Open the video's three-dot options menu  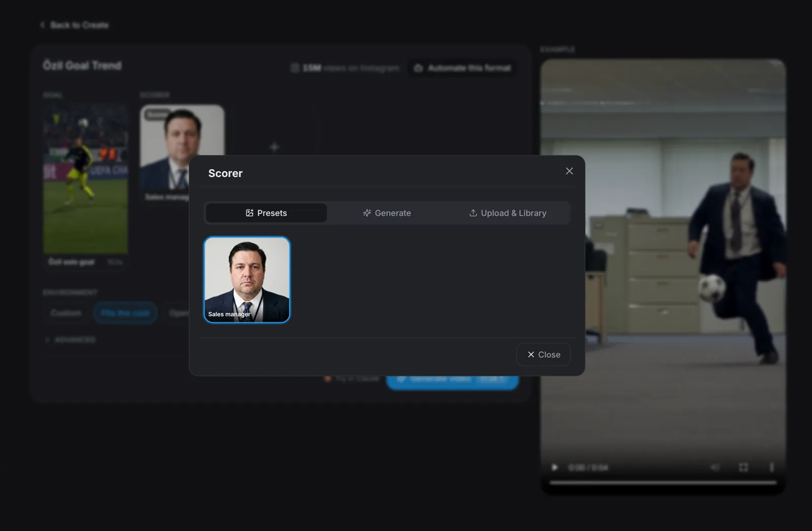coord(771,467)
